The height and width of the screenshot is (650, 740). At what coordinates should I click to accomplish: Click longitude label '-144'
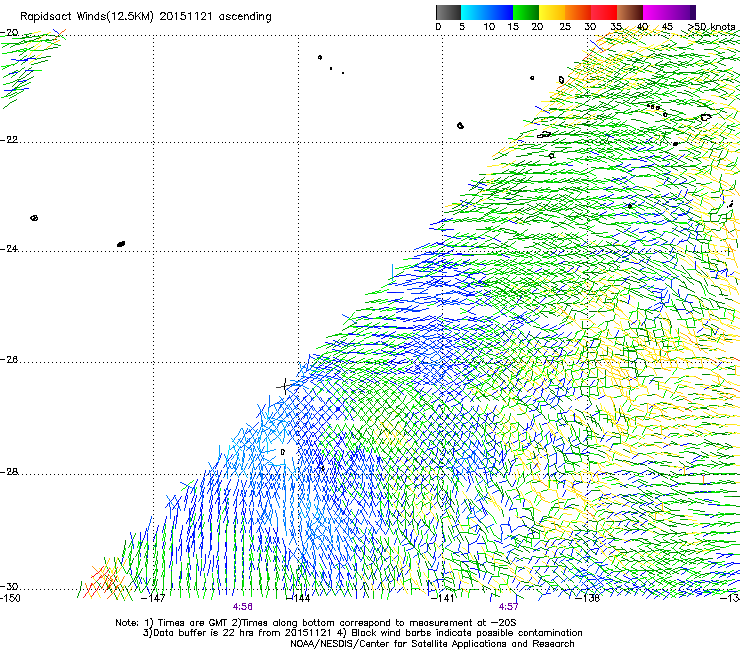pos(298,599)
